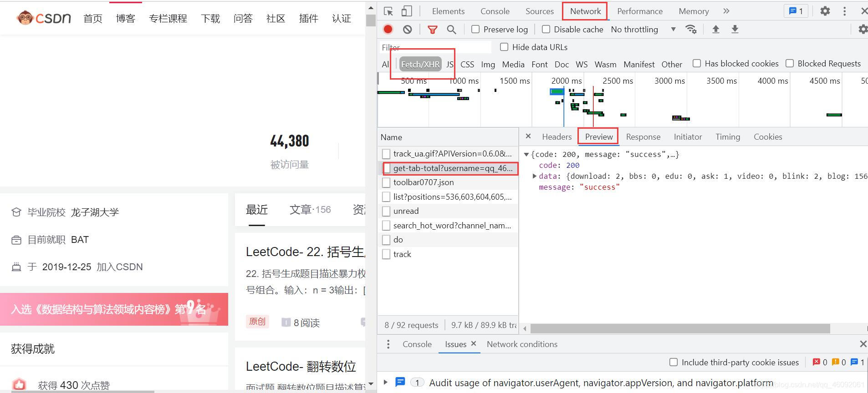Tick checkbox for track_ua.gif request

(386, 154)
